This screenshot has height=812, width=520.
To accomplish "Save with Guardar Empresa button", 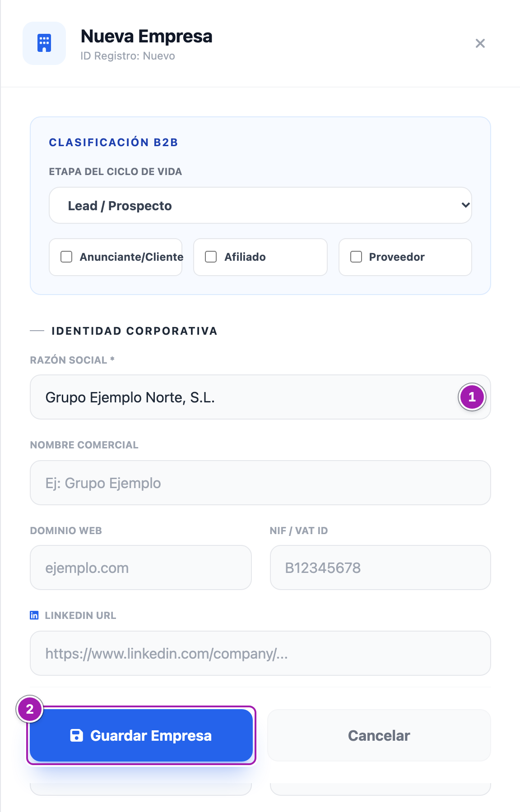I will pyautogui.click(x=141, y=735).
